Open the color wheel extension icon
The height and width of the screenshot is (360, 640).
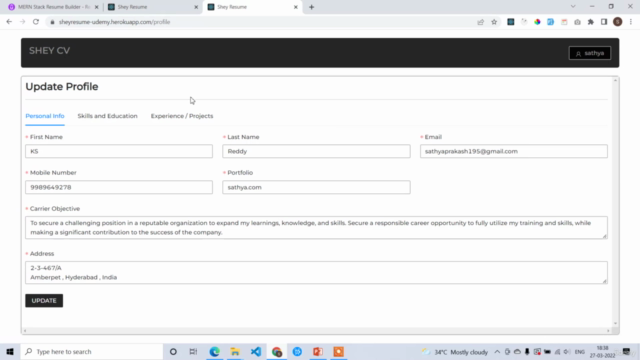tap(537, 22)
